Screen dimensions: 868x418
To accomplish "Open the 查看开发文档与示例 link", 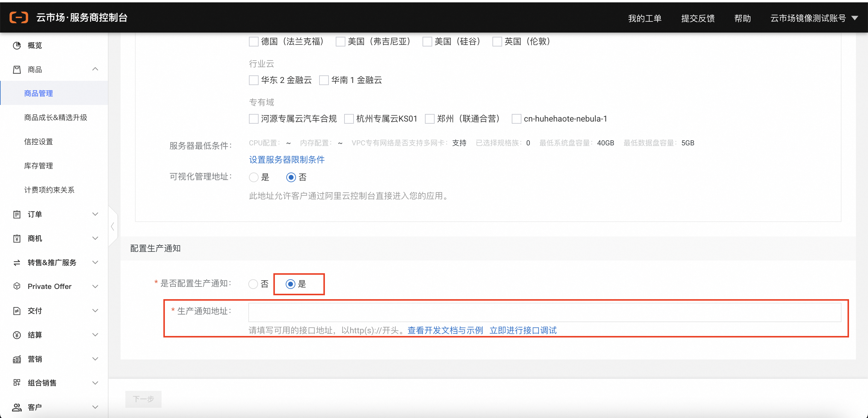I will 445,330.
